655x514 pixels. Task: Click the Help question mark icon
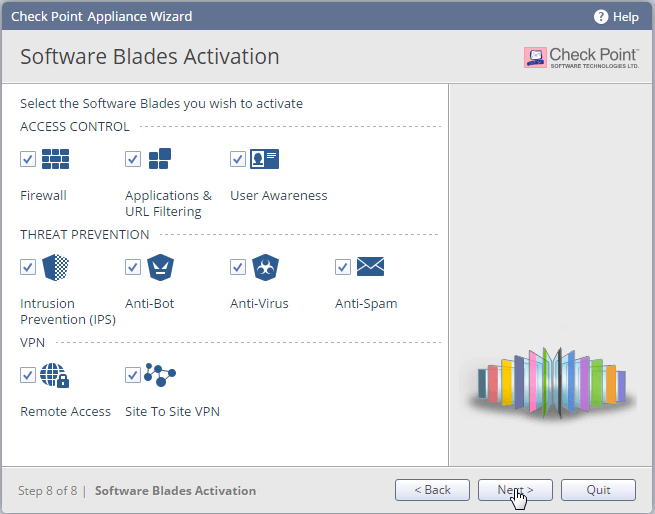pos(601,17)
